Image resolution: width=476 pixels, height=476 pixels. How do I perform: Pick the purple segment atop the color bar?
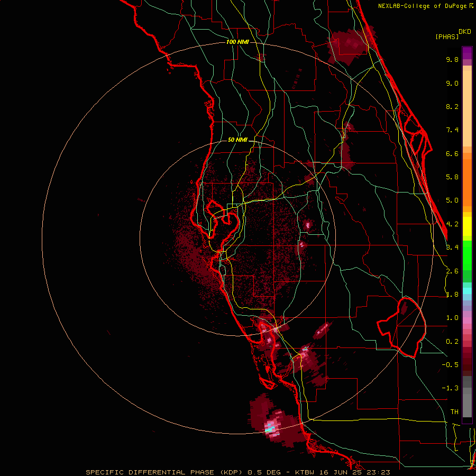pyautogui.click(x=467, y=53)
